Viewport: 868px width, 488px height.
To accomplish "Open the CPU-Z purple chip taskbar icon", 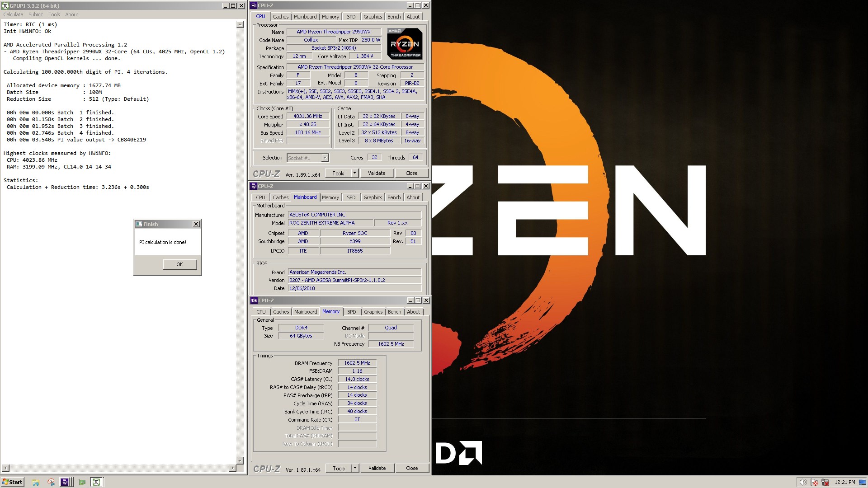I will 65,482.
